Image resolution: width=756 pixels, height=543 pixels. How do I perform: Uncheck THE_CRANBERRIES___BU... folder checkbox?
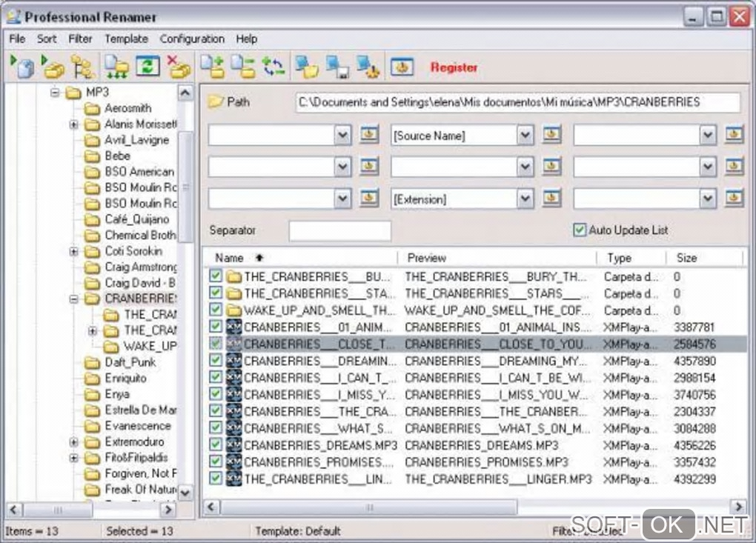(216, 276)
